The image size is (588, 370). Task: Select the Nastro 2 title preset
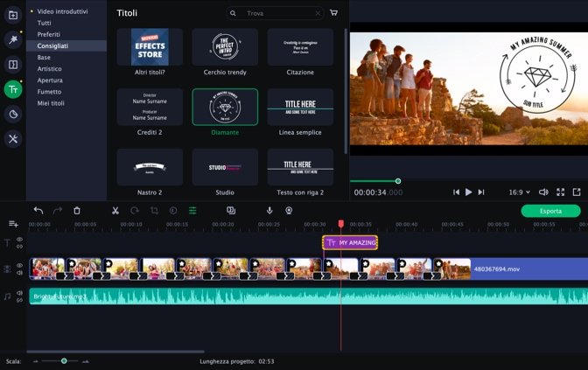point(150,167)
